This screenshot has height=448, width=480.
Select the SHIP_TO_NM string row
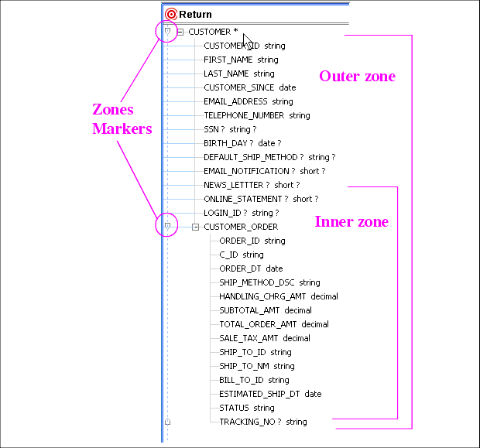[x=257, y=366]
